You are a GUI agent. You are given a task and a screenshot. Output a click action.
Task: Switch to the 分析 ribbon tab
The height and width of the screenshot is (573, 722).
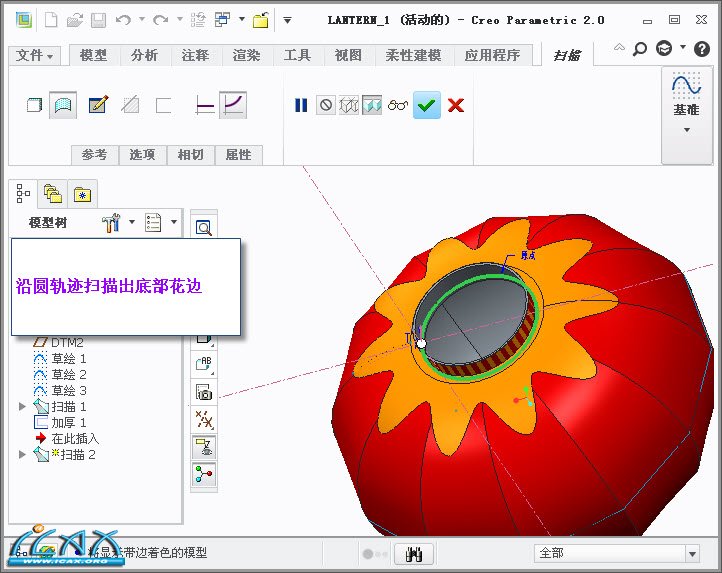click(145, 56)
